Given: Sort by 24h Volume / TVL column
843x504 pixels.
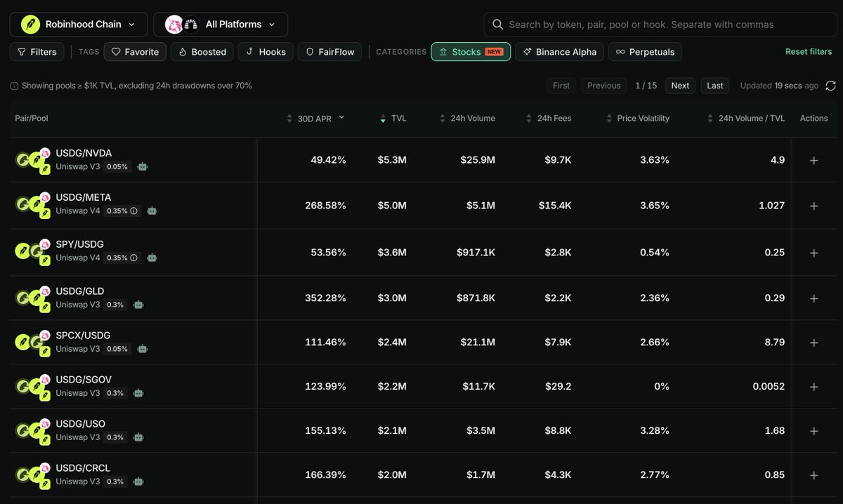Looking at the screenshot, I should pyautogui.click(x=746, y=119).
